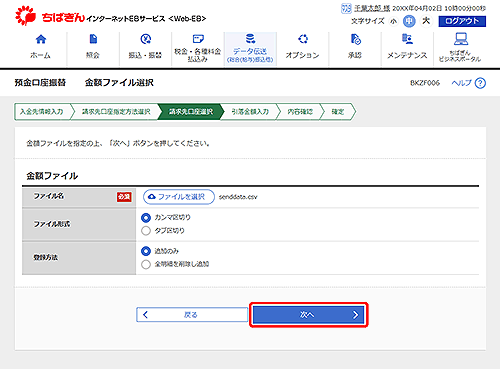The height and width of the screenshot is (369, 500).
Task: Click the ログアウト button
Action: click(x=462, y=21)
